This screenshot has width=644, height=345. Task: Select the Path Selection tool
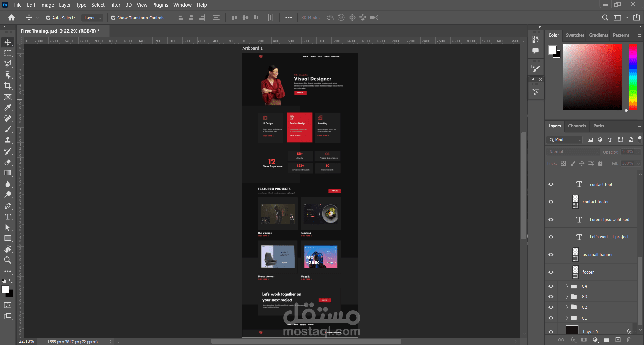tap(8, 228)
